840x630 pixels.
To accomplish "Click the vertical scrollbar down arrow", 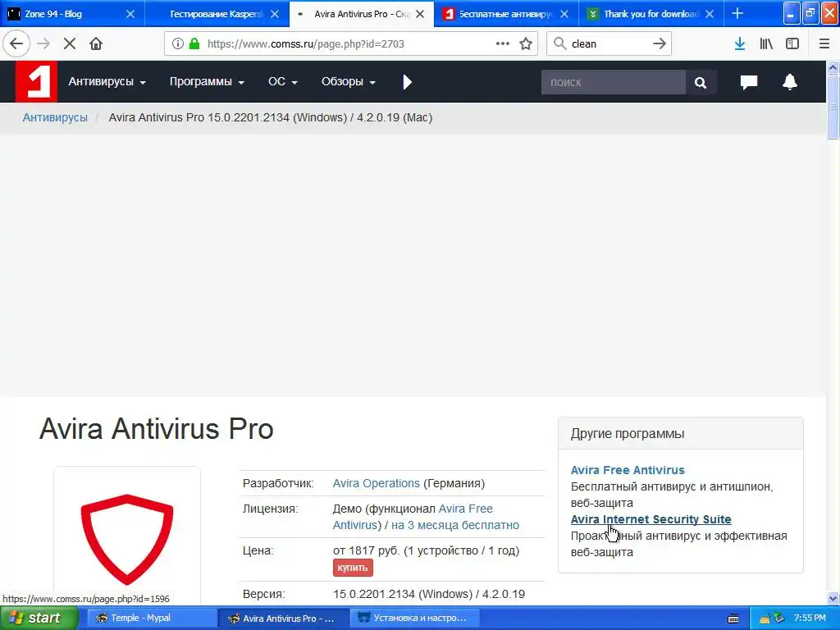I will pos(833,598).
